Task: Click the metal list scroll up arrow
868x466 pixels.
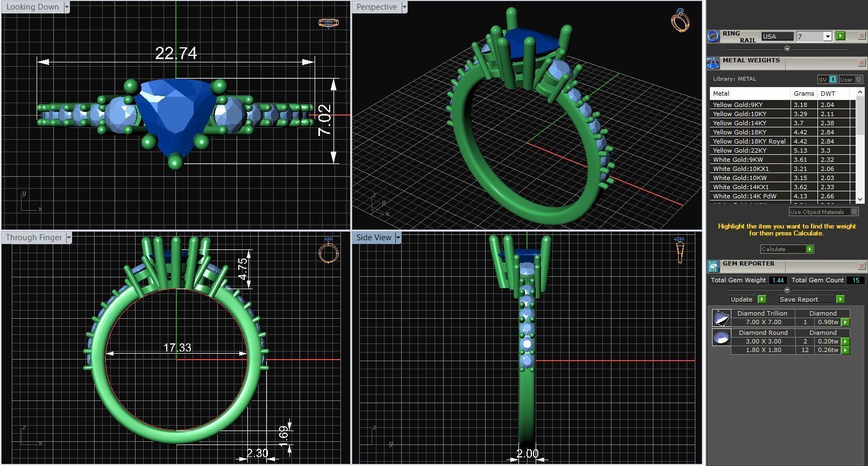Action: (860, 93)
